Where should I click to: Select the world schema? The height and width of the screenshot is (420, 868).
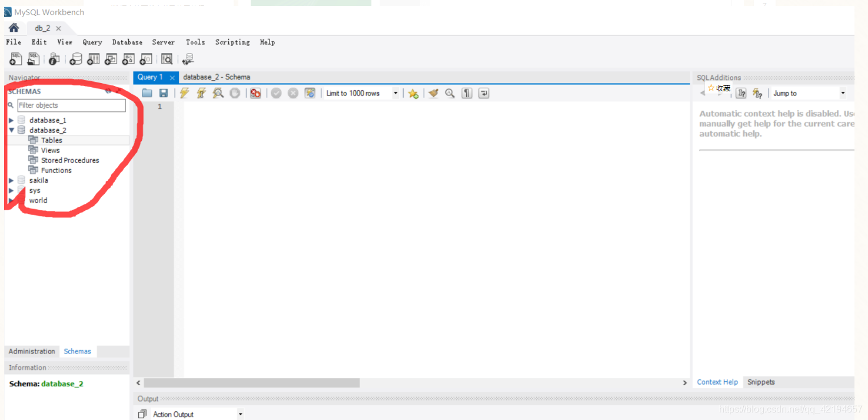tap(38, 200)
